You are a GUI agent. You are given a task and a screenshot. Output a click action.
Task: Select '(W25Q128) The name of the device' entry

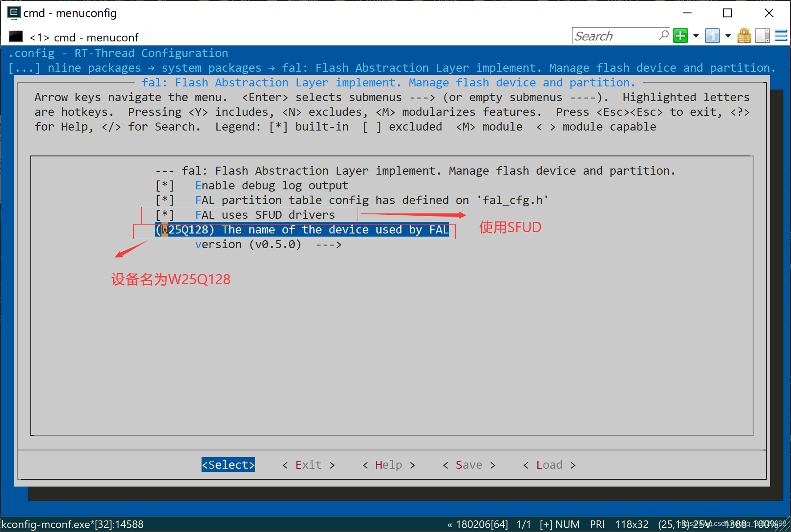(302, 229)
